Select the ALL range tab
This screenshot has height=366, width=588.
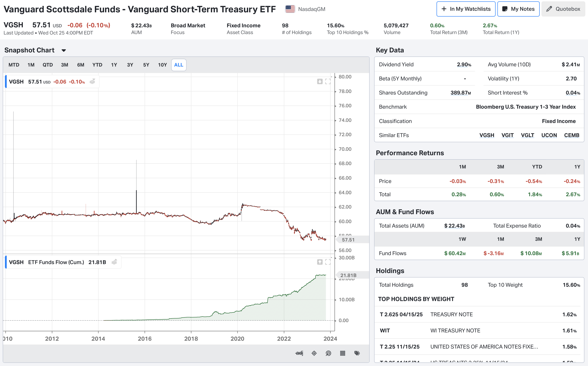[x=179, y=65]
